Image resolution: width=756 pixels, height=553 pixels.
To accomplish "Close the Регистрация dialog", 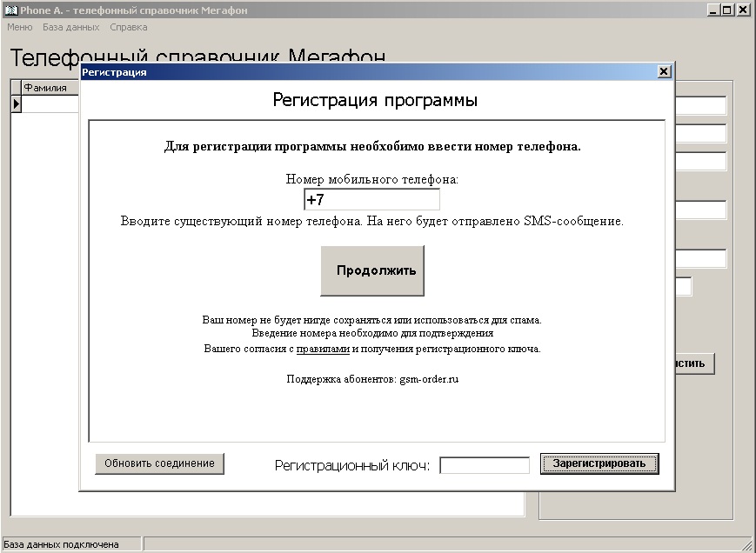I will click(x=664, y=72).
